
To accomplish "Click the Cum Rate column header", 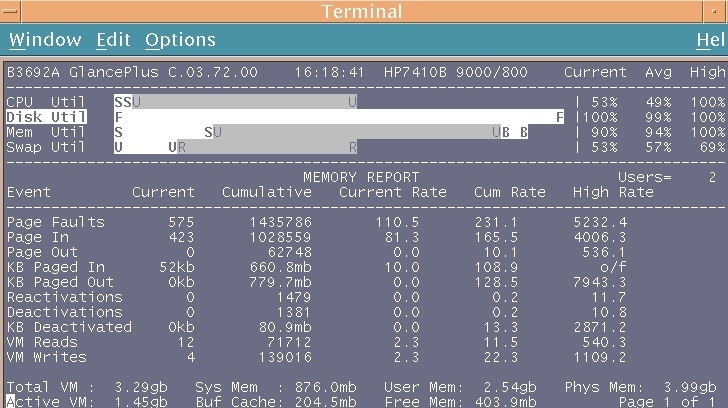I will (x=510, y=192).
